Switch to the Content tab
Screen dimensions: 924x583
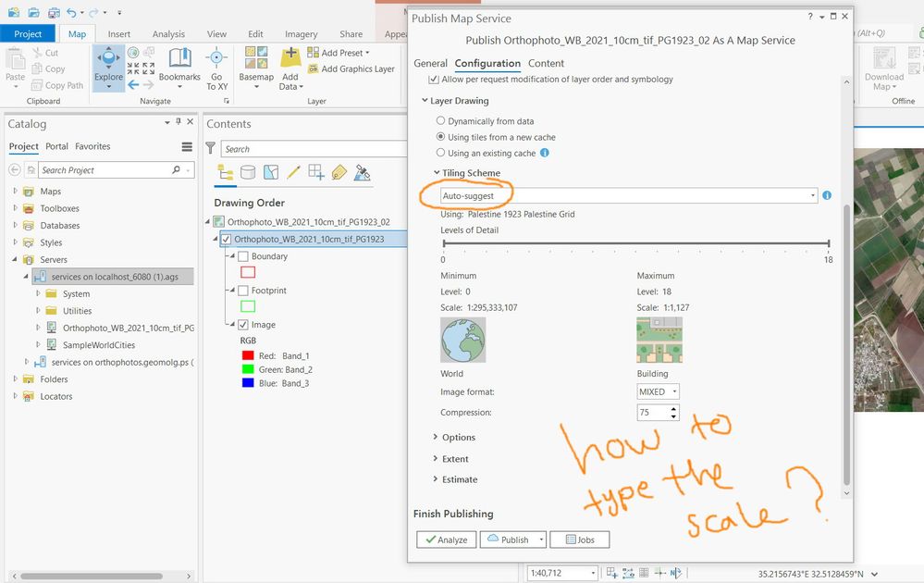pyautogui.click(x=546, y=63)
